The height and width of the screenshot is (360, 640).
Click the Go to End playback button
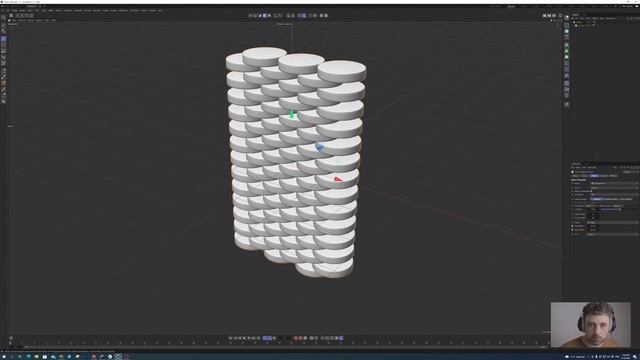[258, 338]
